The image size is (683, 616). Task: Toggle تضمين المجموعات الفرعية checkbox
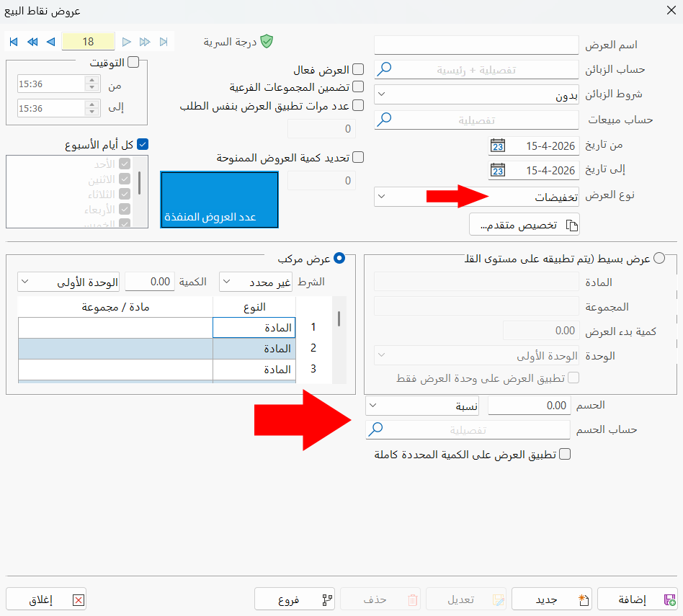358,86
